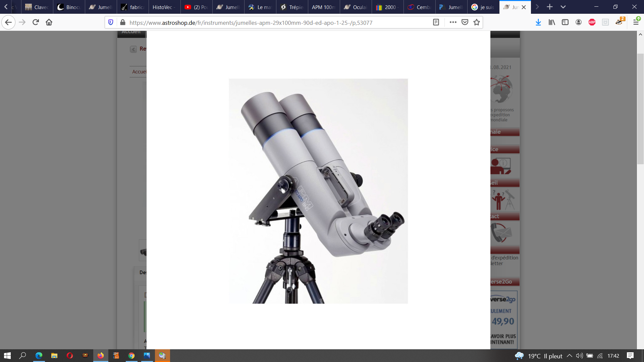Click the Adblock Plus ABP icon
Screen dimensions: 644x362
click(x=592, y=22)
